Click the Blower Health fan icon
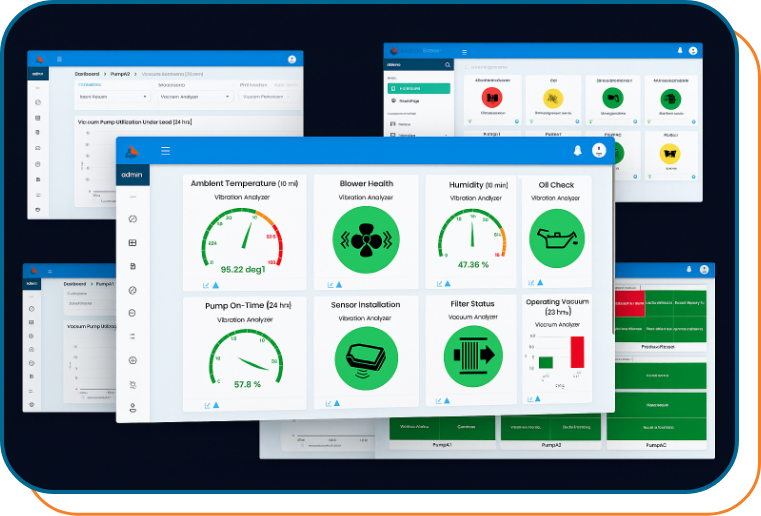The width and height of the screenshot is (761, 516). (366, 240)
